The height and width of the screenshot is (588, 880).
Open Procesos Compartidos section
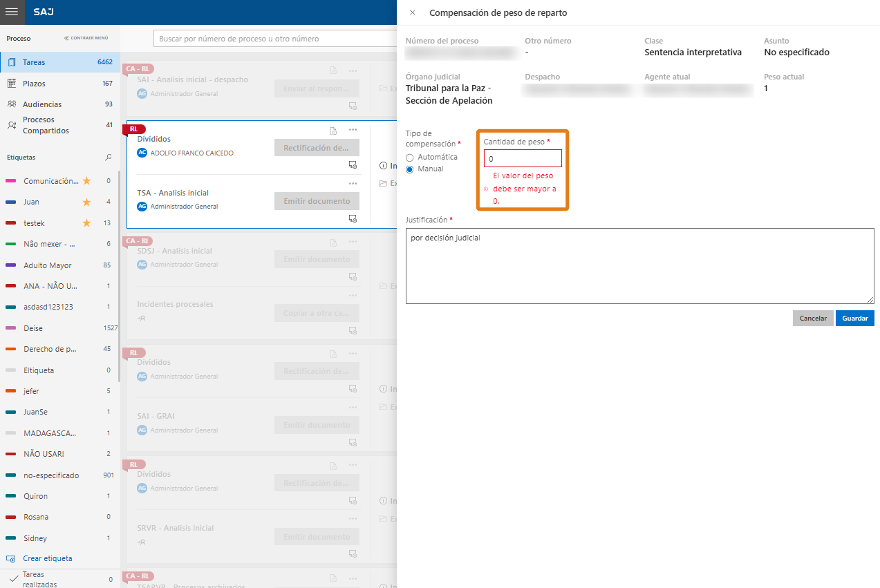click(60, 125)
